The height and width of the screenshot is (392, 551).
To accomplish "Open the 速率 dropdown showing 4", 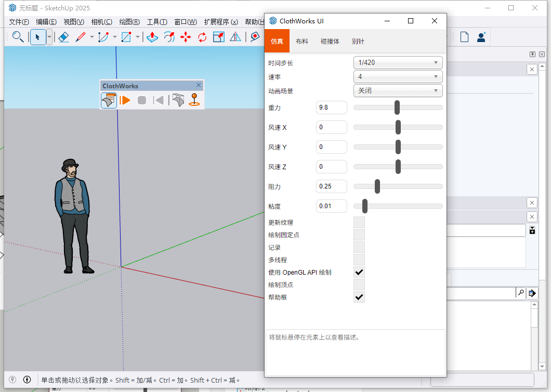I will tap(398, 76).
